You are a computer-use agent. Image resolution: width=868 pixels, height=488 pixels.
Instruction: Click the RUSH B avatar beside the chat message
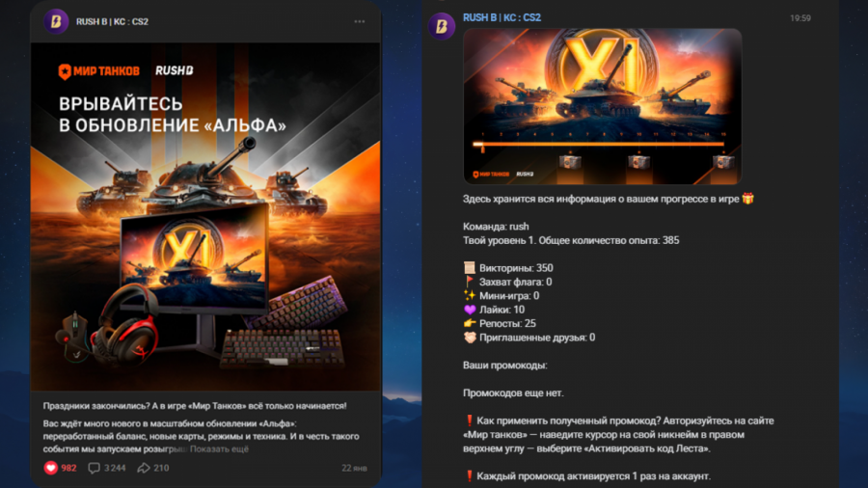[441, 26]
